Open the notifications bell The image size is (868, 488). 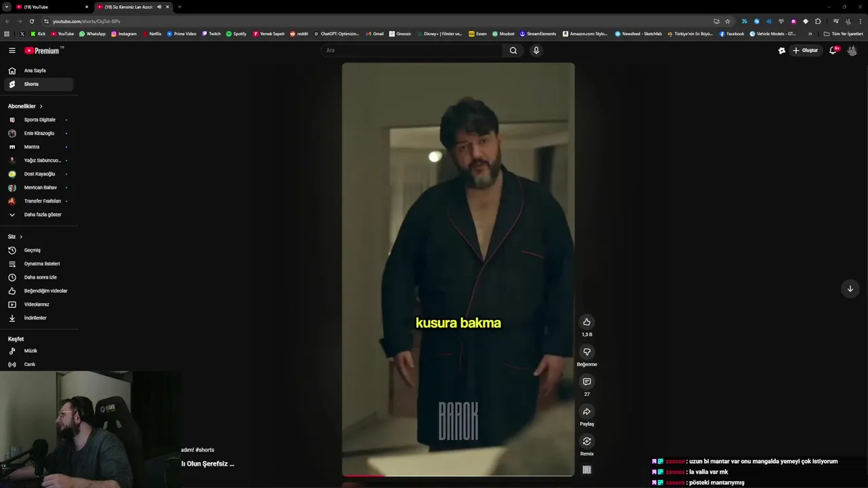click(833, 50)
